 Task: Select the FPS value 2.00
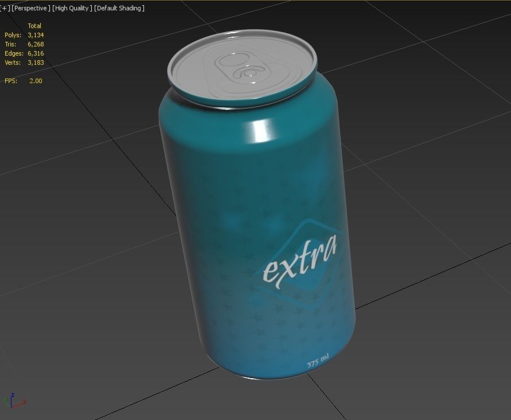tap(36, 81)
